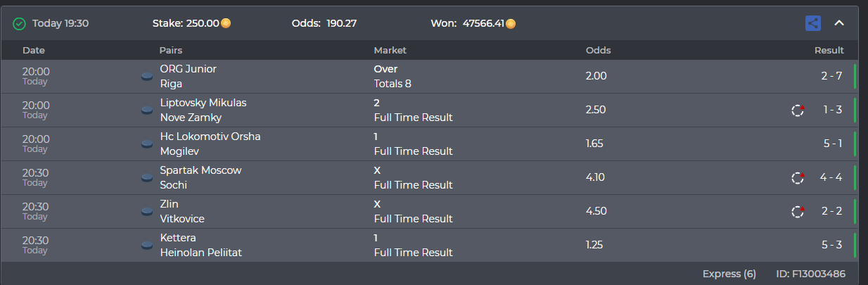Click the Pairs column header

pos(171,50)
